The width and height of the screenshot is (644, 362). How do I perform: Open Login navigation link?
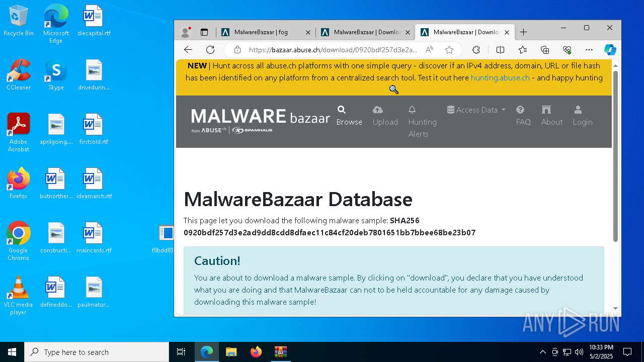point(583,116)
